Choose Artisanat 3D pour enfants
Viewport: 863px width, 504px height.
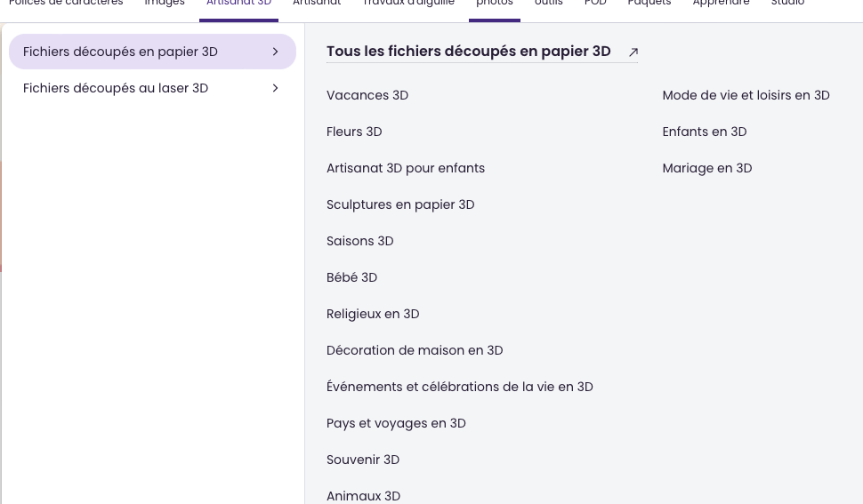pos(406,168)
